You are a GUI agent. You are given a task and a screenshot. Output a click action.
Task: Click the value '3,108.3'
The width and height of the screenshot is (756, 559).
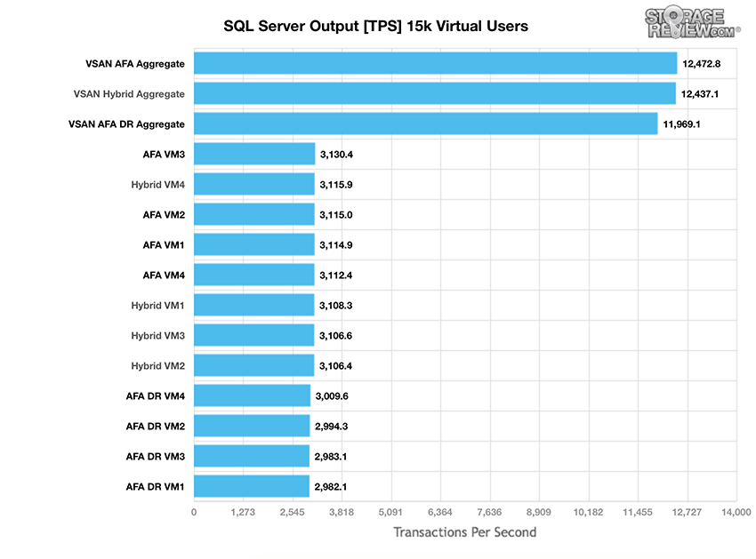point(335,306)
